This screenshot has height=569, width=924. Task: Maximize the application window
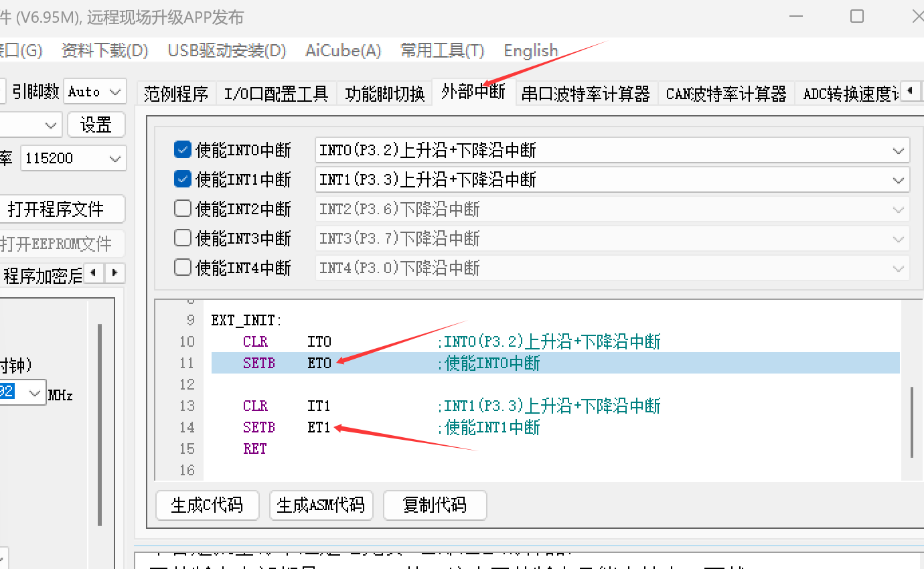(x=857, y=17)
